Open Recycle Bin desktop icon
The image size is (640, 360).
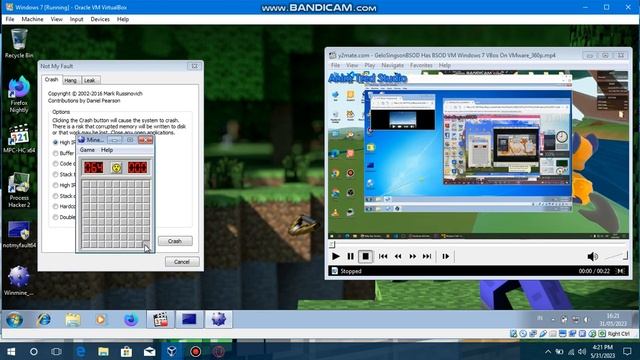(x=19, y=43)
